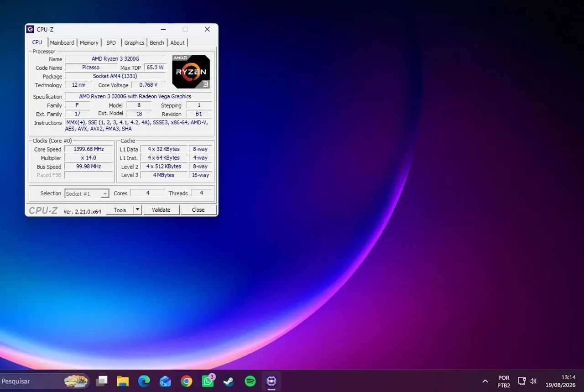Click the processor Name field
Screen dimensions: 584x392
pos(115,59)
